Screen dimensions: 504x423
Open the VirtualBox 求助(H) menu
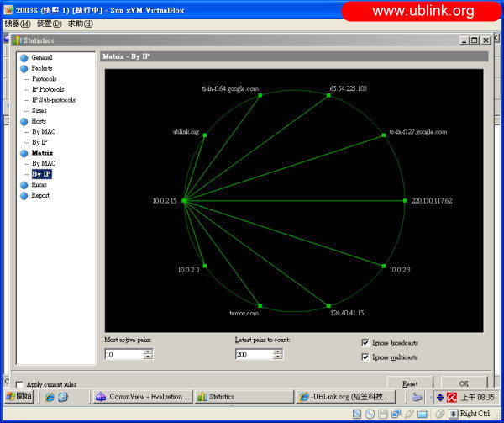point(81,24)
